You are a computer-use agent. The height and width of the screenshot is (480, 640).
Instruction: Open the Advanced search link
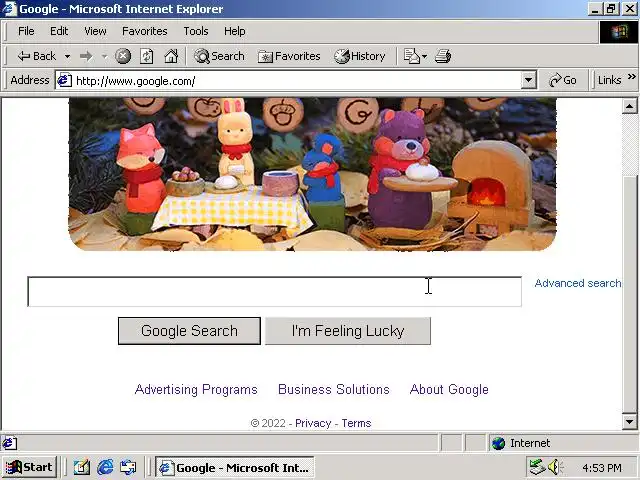[x=578, y=283]
